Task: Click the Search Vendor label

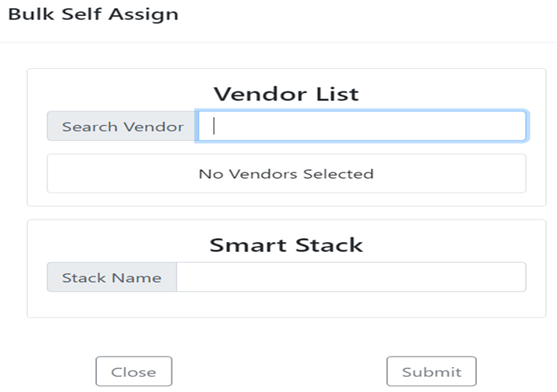Action: 123,126
